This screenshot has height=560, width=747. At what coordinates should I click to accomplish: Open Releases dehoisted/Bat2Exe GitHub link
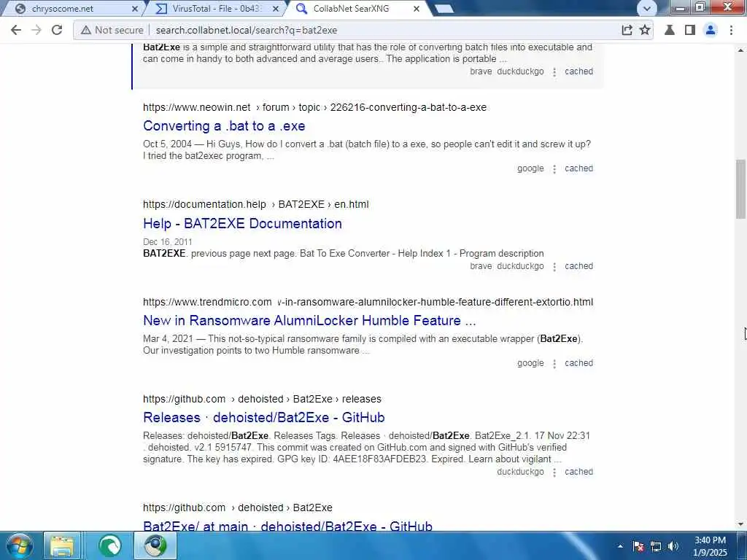tap(264, 418)
